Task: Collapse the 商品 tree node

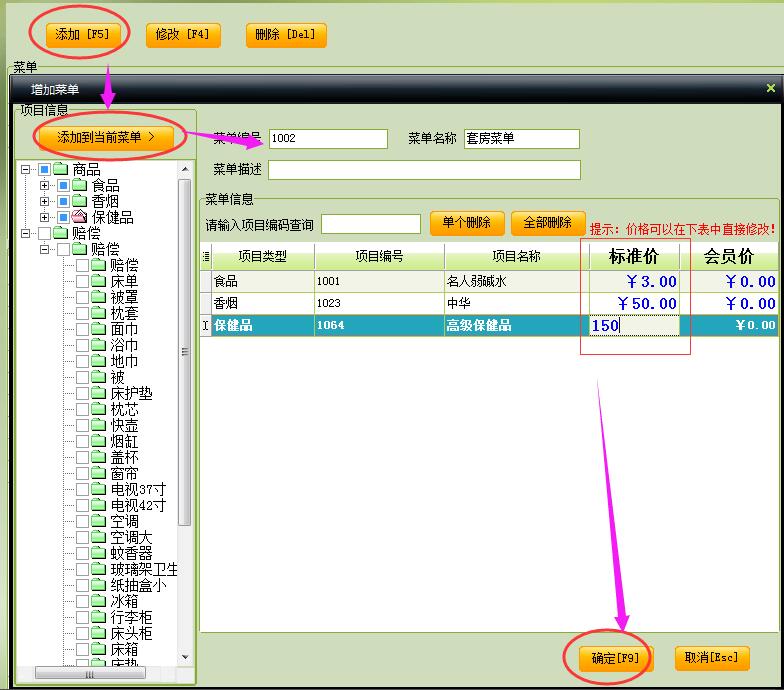Action: (26, 170)
